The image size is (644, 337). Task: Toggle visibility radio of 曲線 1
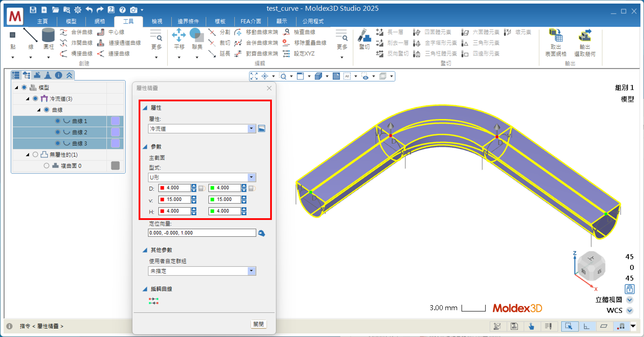pos(58,121)
